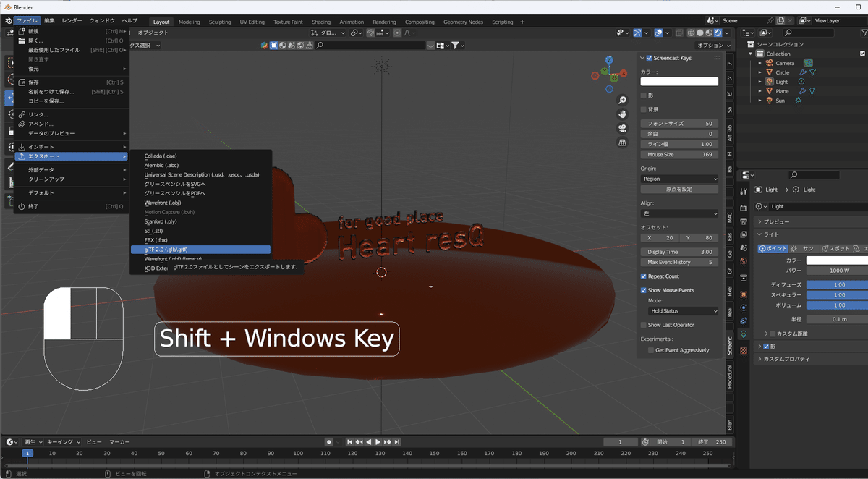The image size is (868, 479).
Task: Open the Output properties tab icon
Action: (744, 222)
